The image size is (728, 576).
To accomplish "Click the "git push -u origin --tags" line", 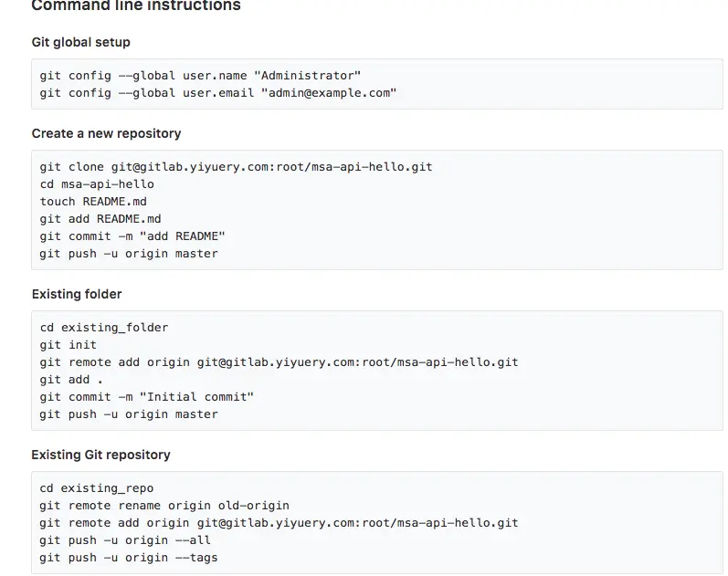I will click(x=129, y=557).
